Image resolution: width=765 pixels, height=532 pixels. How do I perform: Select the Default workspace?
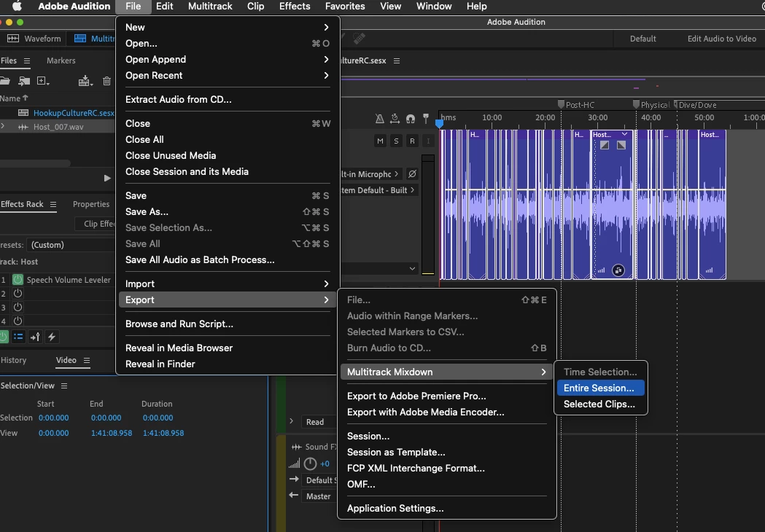pyautogui.click(x=642, y=39)
